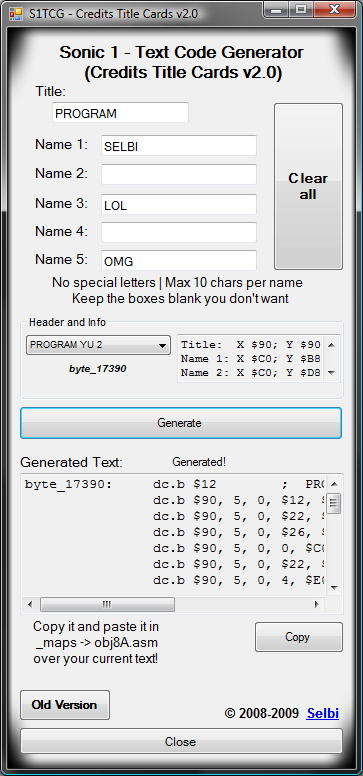This screenshot has height=776, width=363.
Task: Click the info box scroll up arrow
Action: click(x=332, y=344)
